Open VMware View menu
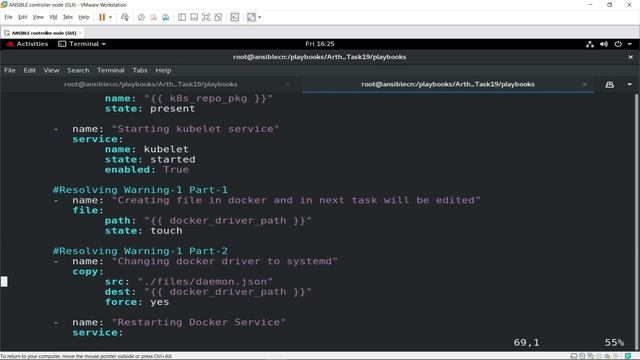 (x=38, y=17)
